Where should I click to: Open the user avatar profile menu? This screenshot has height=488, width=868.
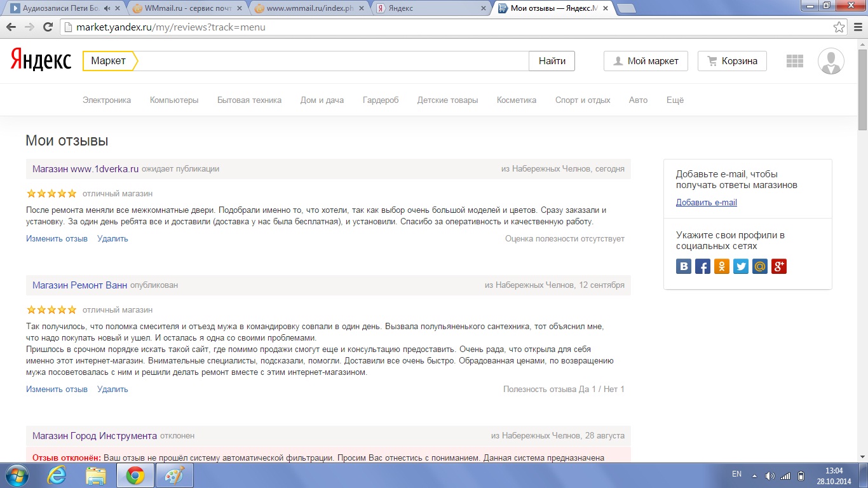[x=831, y=61]
